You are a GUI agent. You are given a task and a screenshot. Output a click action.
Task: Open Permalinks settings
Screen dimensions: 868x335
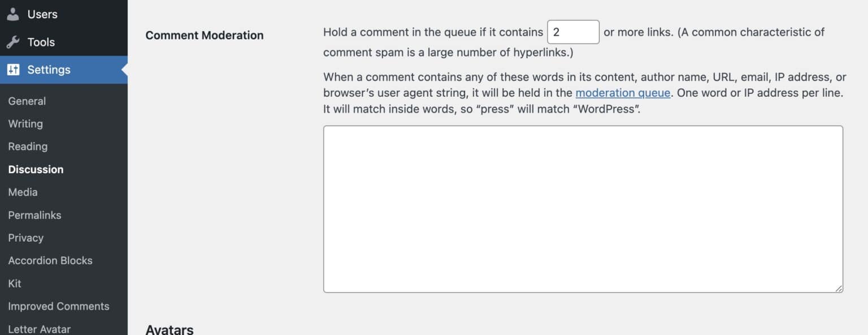pyautogui.click(x=34, y=215)
